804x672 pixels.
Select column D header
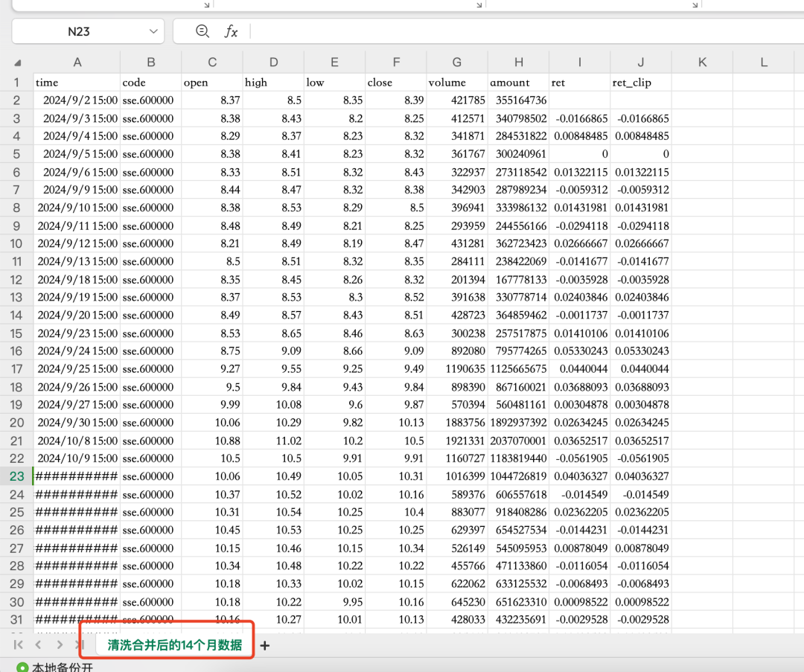click(273, 63)
